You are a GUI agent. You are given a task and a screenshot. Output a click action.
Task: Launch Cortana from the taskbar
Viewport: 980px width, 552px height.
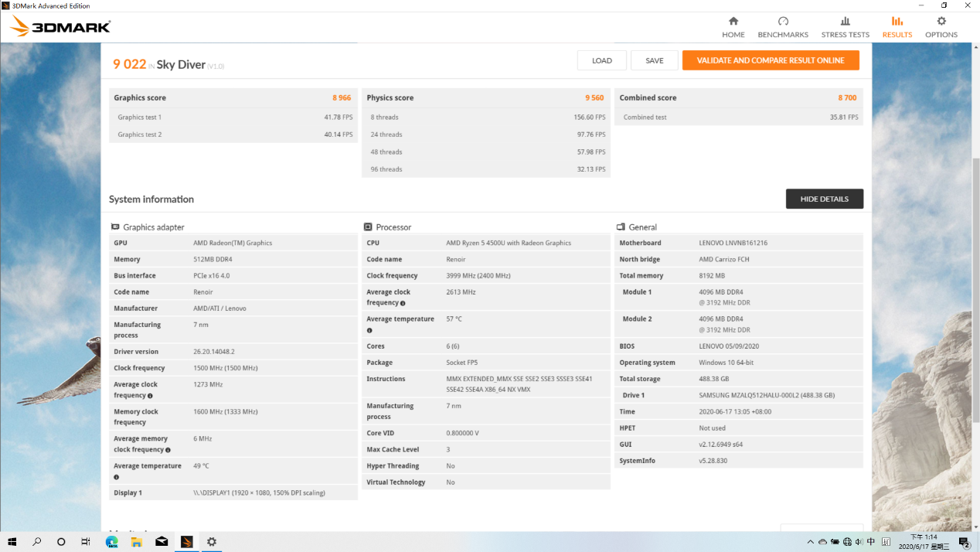pos(61,542)
